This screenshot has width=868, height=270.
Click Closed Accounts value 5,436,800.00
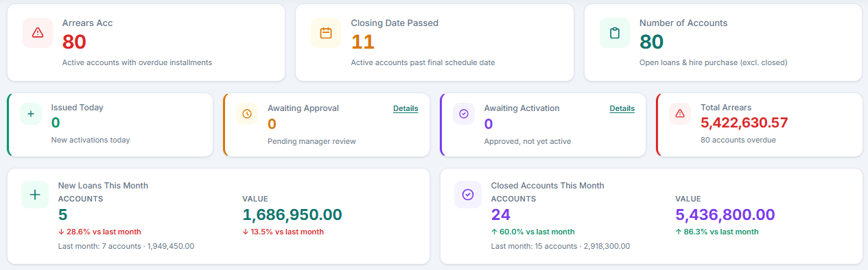tap(725, 214)
